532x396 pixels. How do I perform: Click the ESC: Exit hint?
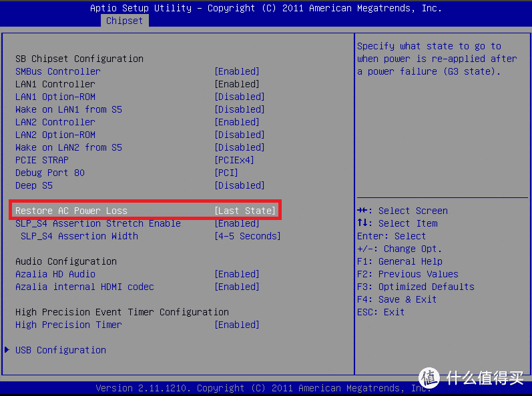click(380, 312)
